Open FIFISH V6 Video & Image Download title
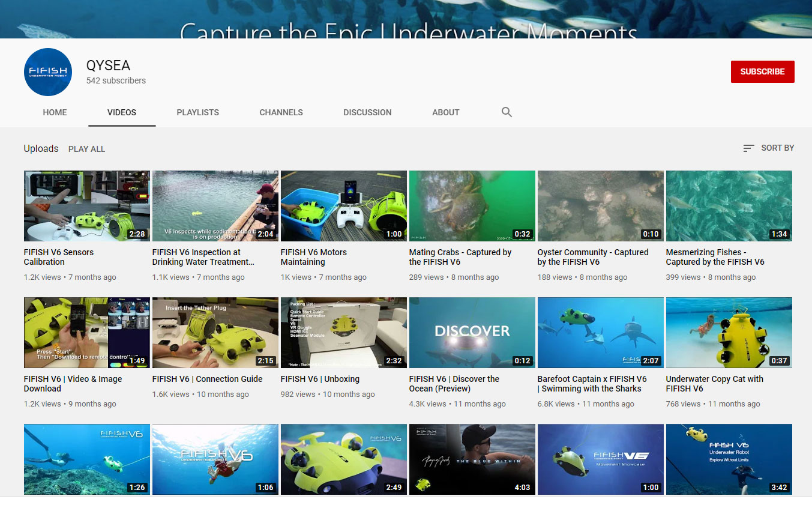Screen dimensions: 812x508 pos(73,384)
